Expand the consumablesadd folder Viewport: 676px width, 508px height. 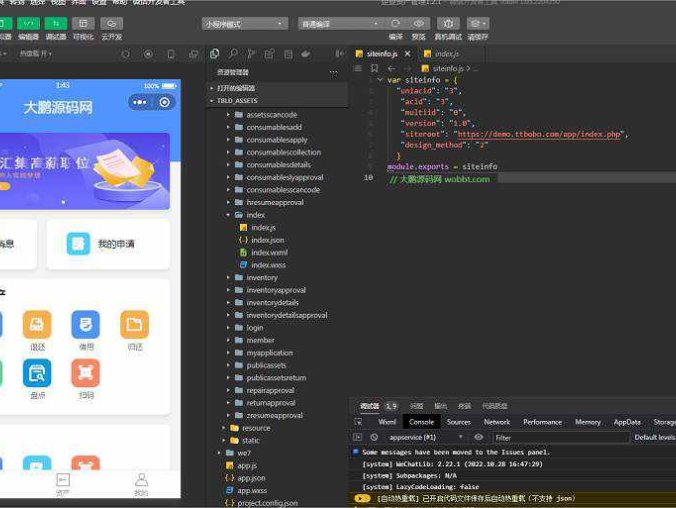[274, 127]
